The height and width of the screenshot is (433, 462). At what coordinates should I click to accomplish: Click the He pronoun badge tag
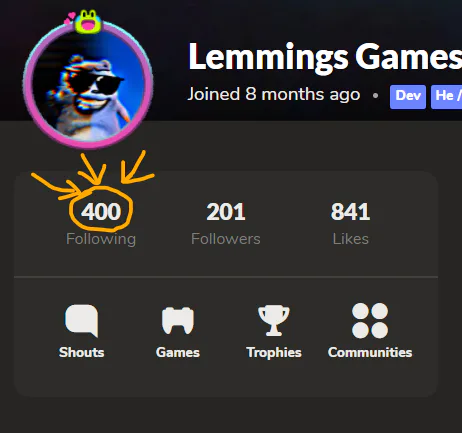click(446, 97)
